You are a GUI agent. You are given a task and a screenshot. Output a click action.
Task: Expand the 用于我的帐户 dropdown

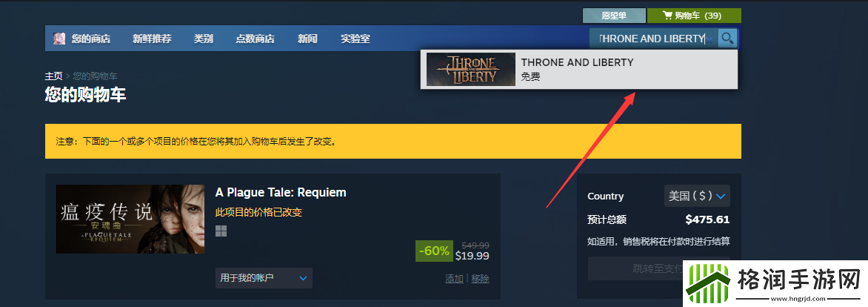pos(264,278)
